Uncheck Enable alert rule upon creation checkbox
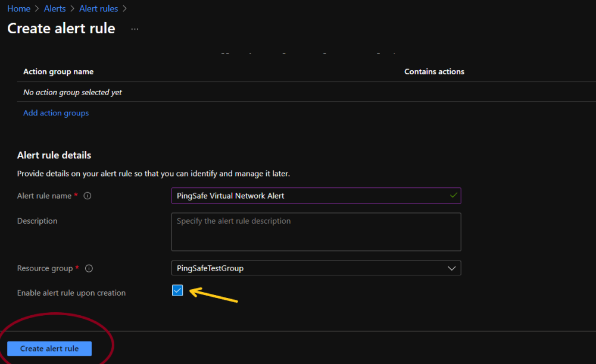596x364 pixels. pos(177,291)
